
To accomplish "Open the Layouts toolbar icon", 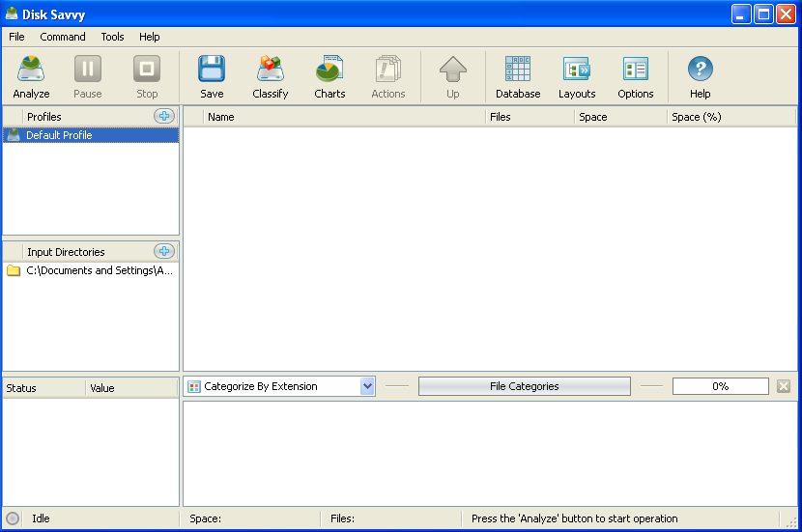I will tap(577, 76).
